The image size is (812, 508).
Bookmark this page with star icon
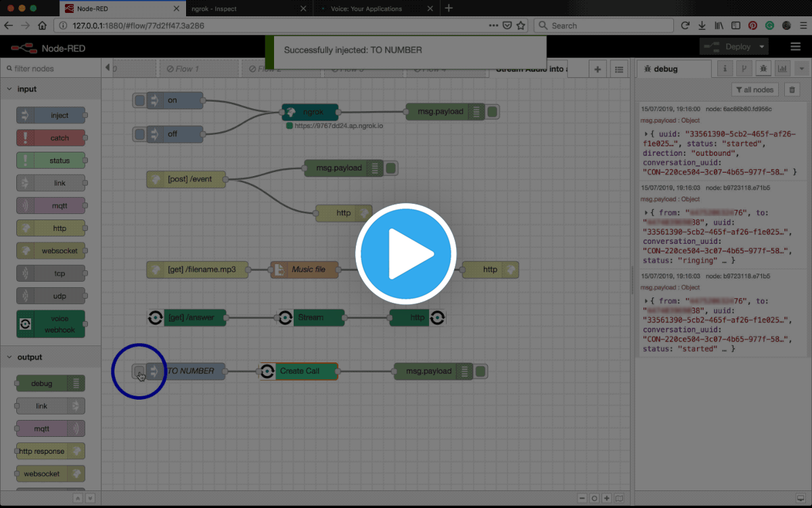pos(521,26)
